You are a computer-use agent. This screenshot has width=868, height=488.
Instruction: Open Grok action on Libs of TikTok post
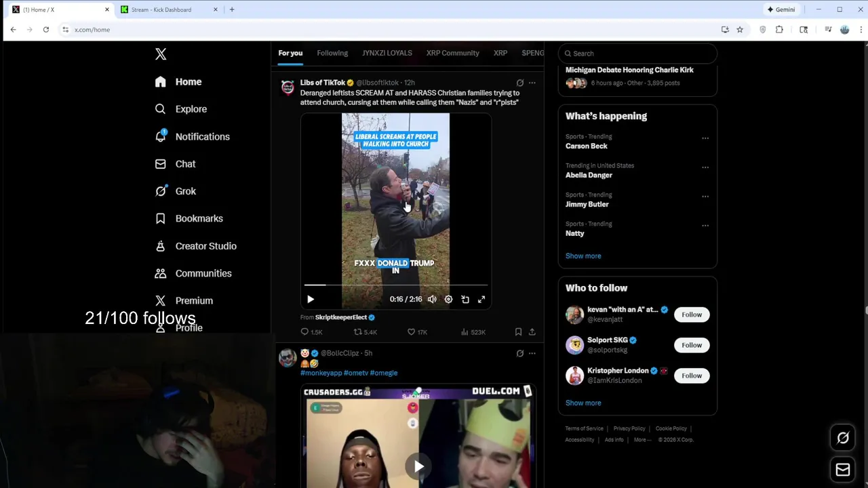520,83
